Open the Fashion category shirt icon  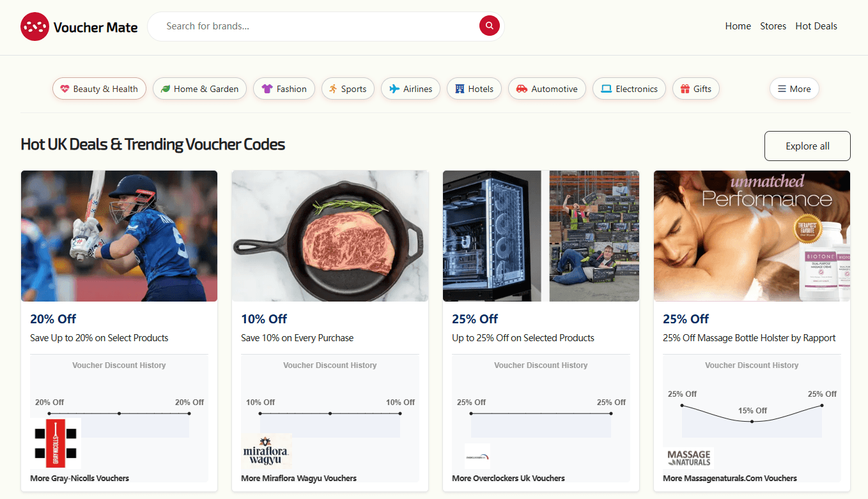(268, 89)
